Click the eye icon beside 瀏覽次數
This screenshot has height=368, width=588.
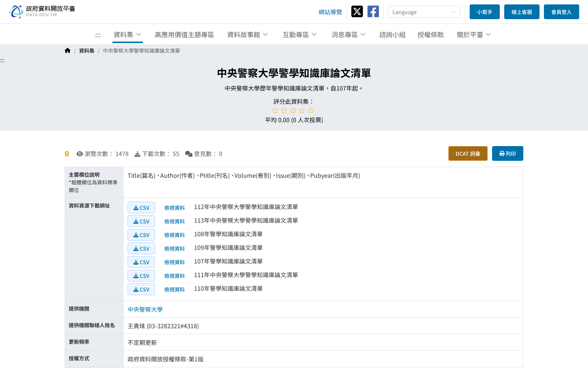tap(79, 154)
